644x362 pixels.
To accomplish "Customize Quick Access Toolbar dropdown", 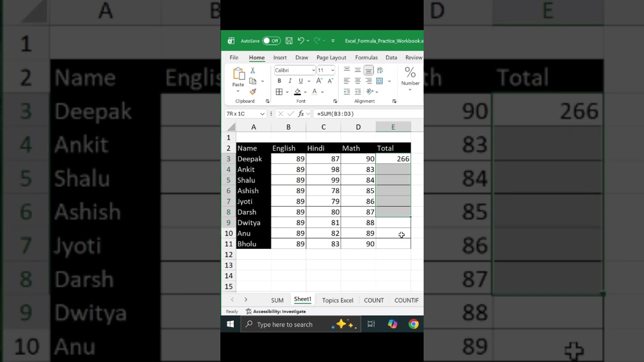I will tap(333, 41).
